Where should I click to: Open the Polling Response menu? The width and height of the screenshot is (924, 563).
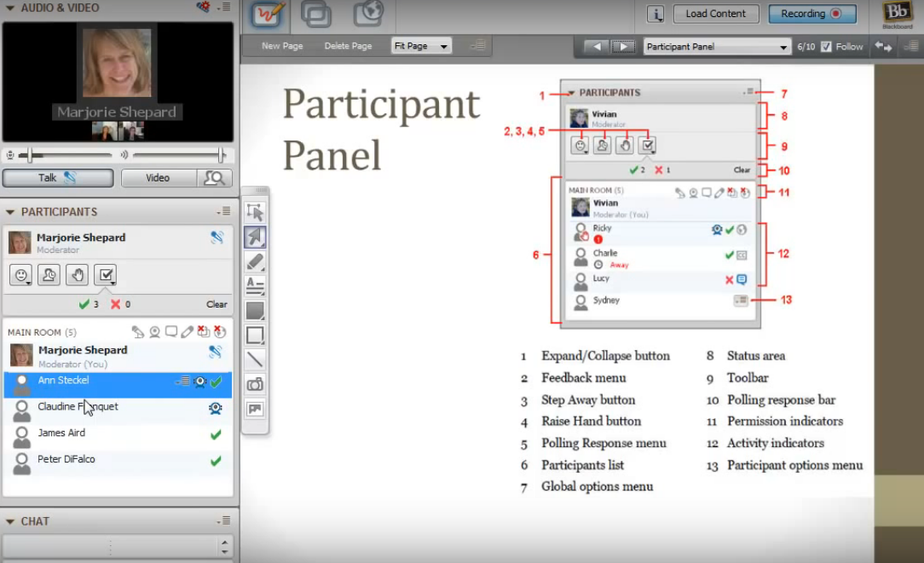[106, 275]
